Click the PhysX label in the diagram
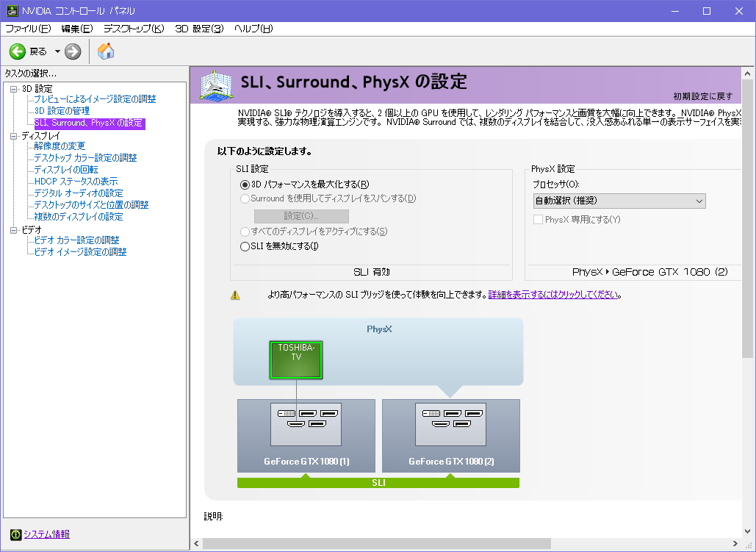 [379, 329]
